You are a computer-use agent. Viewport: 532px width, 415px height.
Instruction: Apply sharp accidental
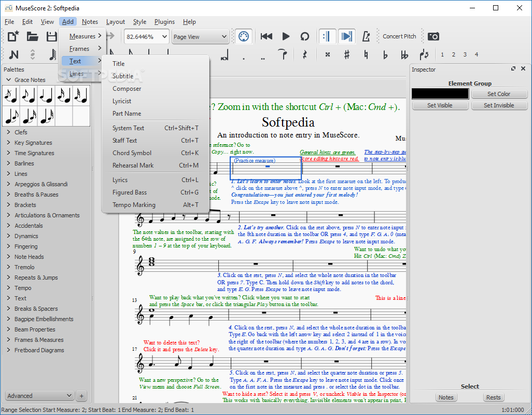click(346, 54)
